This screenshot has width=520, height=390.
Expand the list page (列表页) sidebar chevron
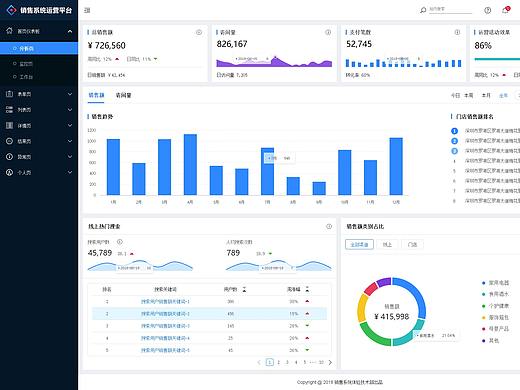[70, 110]
